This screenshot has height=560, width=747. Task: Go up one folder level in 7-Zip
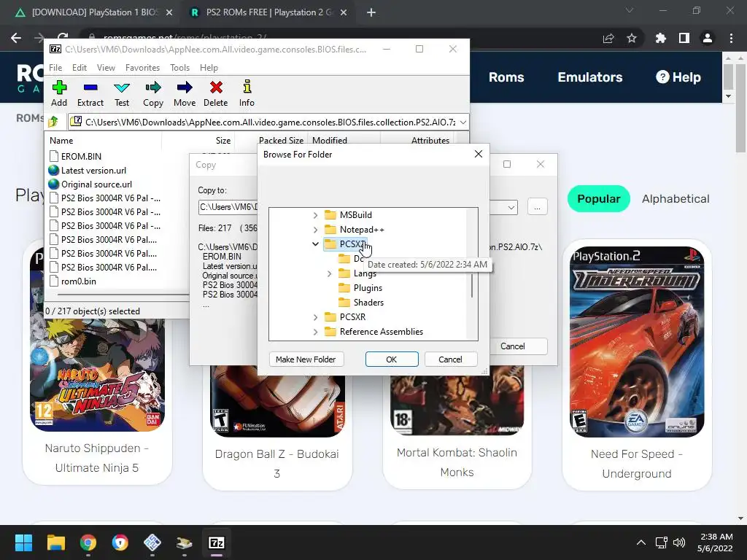click(53, 122)
